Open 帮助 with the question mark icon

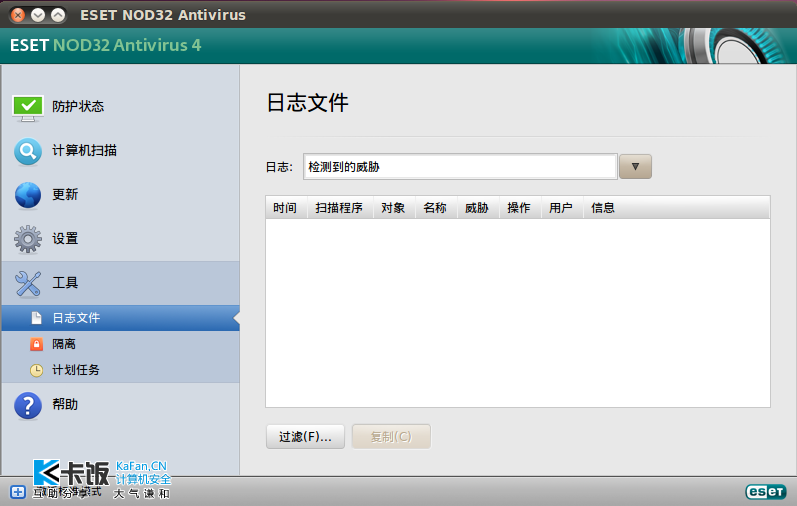[28, 405]
